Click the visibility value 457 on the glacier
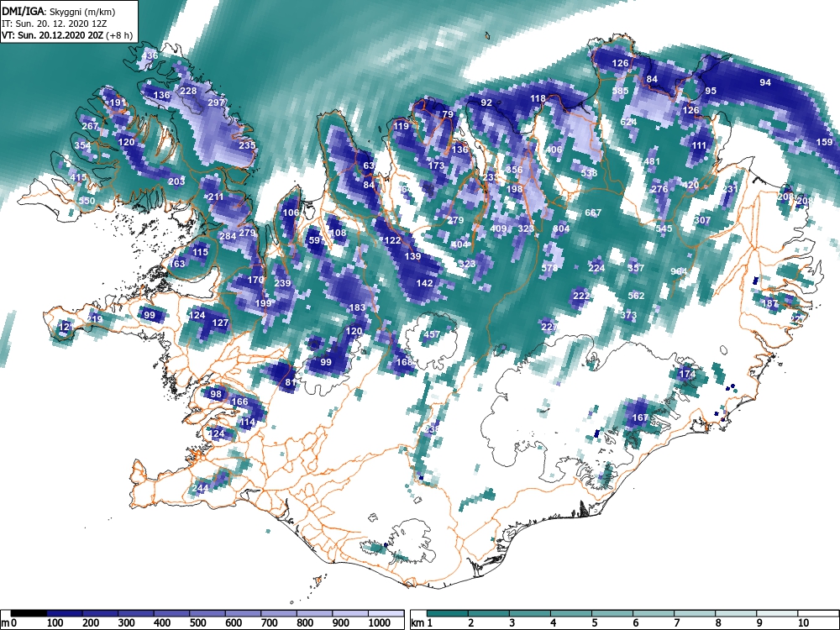The width and height of the screenshot is (840, 630). pyautogui.click(x=432, y=334)
